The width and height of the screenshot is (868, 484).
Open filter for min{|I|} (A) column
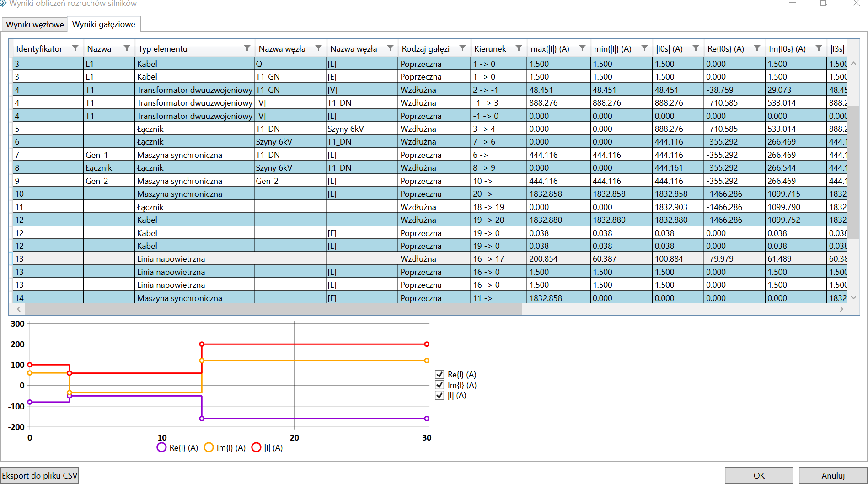pyautogui.click(x=644, y=48)
